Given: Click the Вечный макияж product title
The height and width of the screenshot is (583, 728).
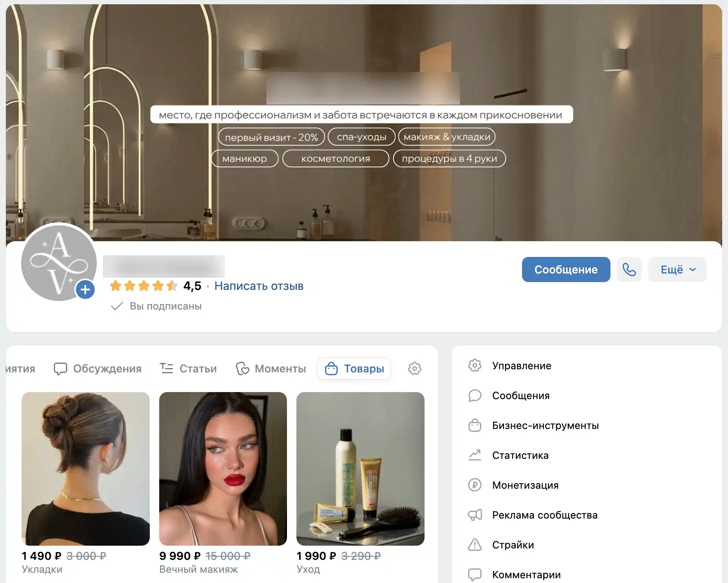Looking at the screenshot, I should click(x=199, y=569).
